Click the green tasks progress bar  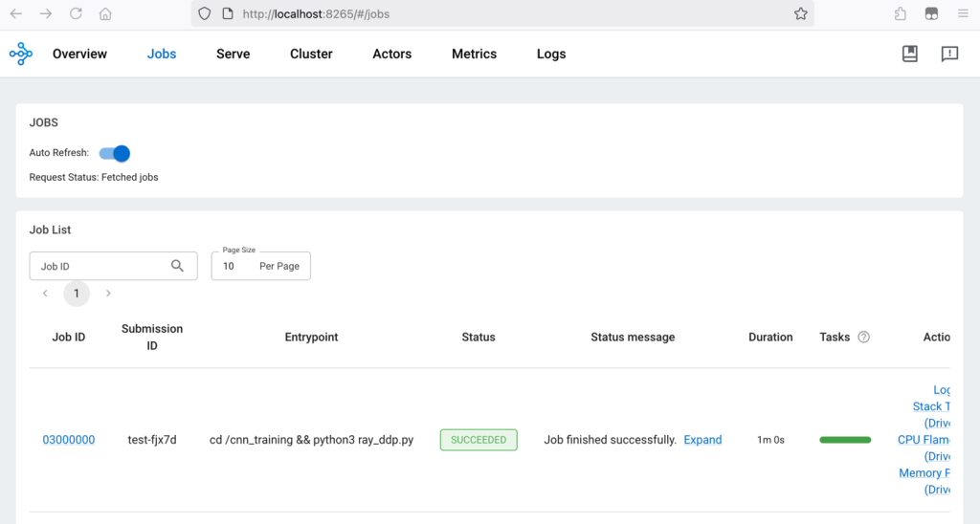(845, 440)
